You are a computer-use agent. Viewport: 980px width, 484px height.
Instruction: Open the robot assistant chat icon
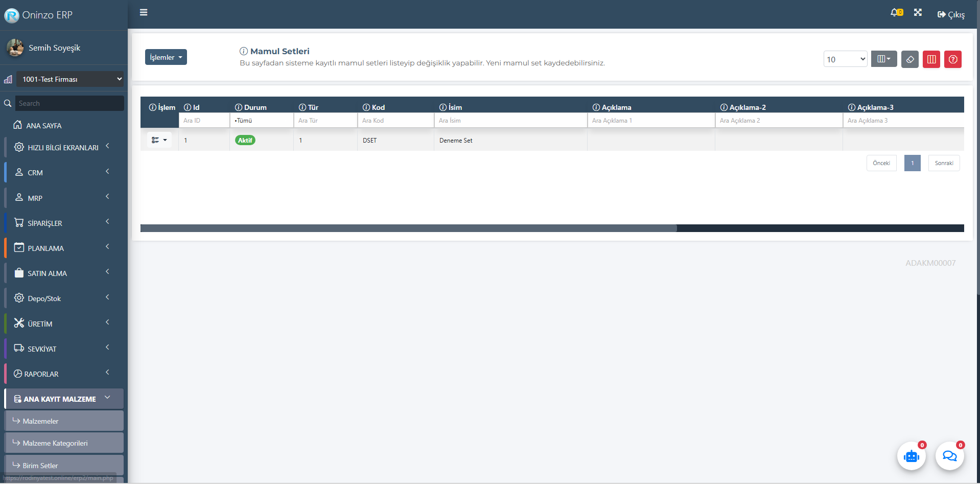coord(911,456)
